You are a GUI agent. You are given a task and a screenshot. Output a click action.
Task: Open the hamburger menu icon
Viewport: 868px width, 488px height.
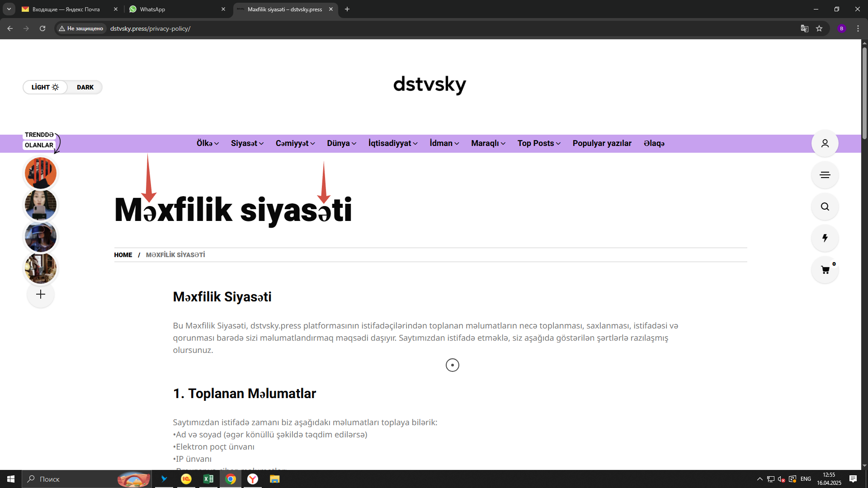[x=825, y=175]
